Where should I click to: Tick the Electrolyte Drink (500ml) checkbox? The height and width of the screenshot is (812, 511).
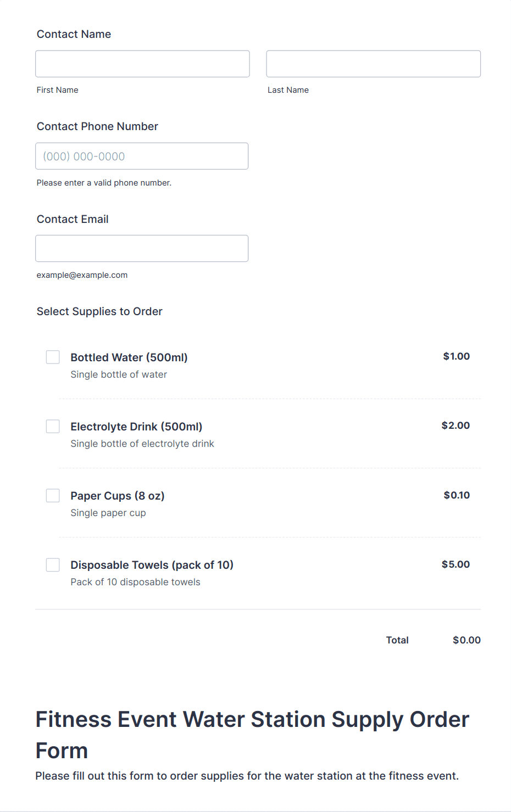53,427
